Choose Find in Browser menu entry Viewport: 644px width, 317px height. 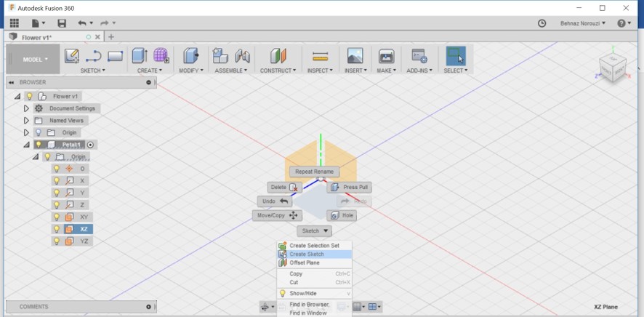click(x=315, y=305)
